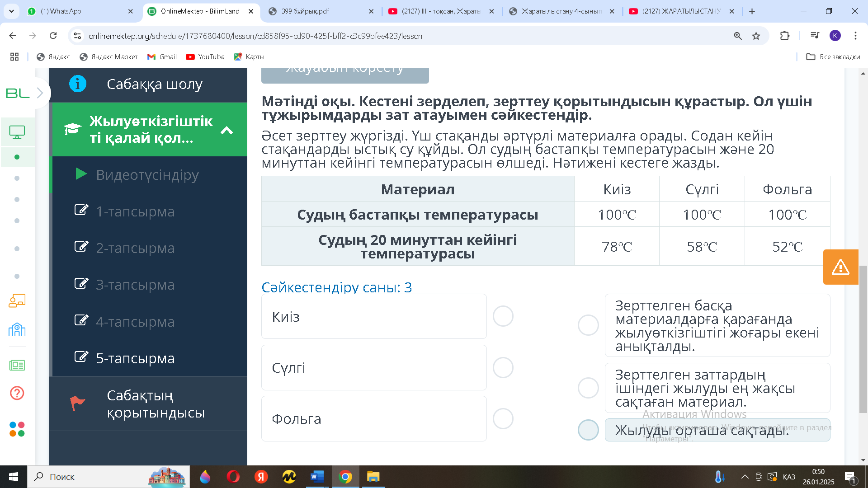Select the radio button next to Киіз

pos(503,316)
